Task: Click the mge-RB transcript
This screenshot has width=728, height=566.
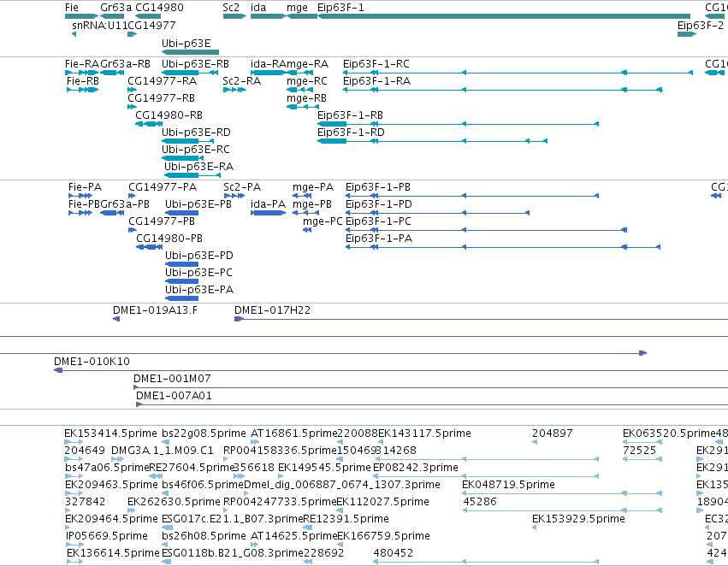Action: (x=303, y=107)
